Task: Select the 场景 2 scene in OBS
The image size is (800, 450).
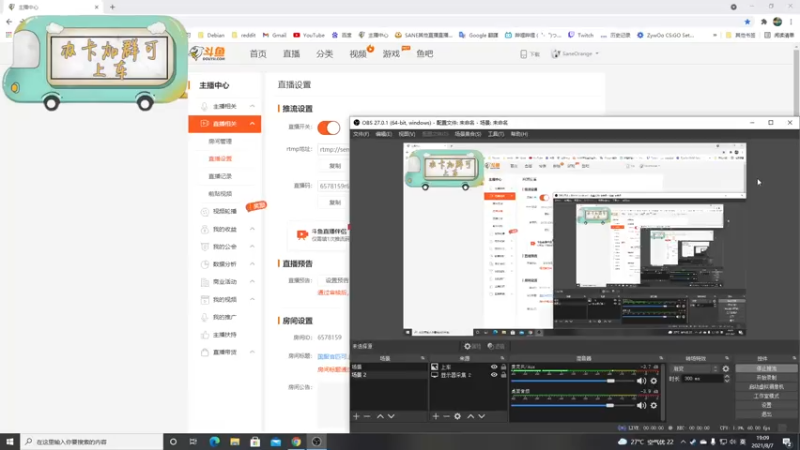Action: [389, 374]
